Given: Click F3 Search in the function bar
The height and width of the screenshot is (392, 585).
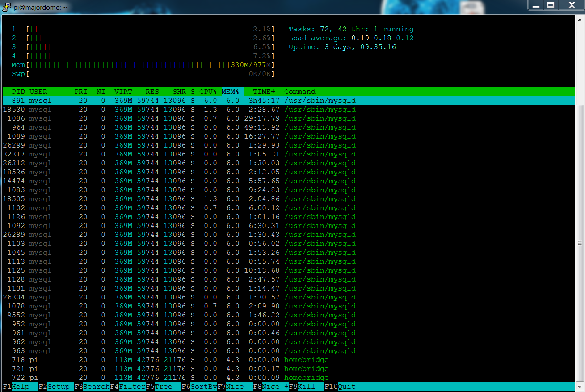Looking at the screenshot, I should click(92, 387).
